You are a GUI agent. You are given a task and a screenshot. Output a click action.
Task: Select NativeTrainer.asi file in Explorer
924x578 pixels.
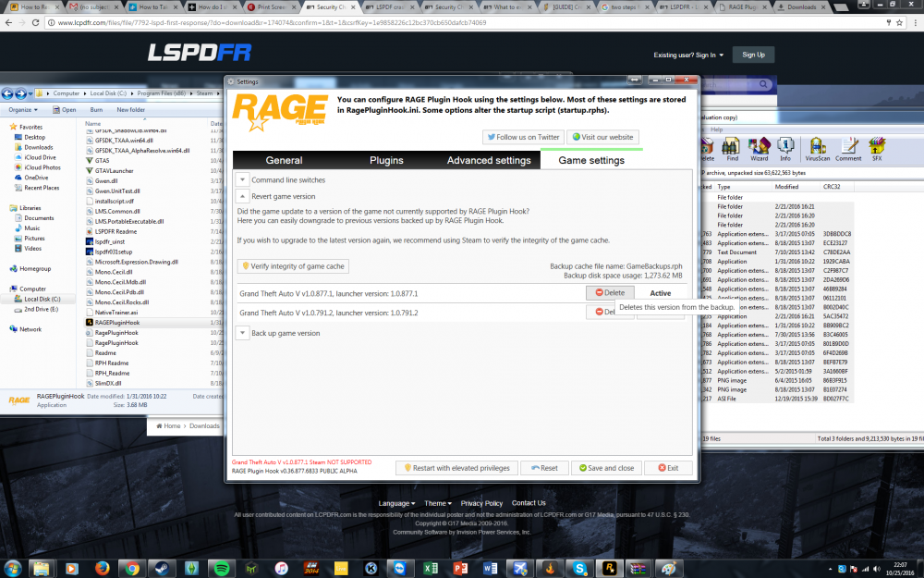(116, 313)
